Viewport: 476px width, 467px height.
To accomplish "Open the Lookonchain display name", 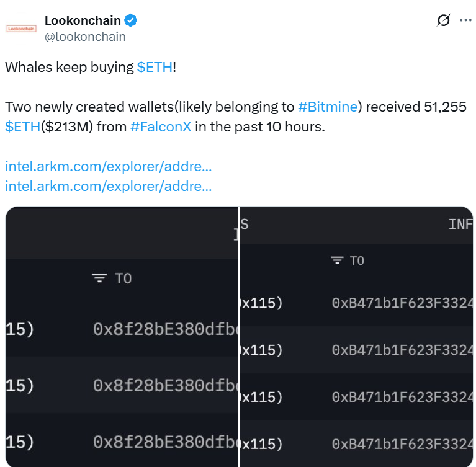I will click(83, 20).
